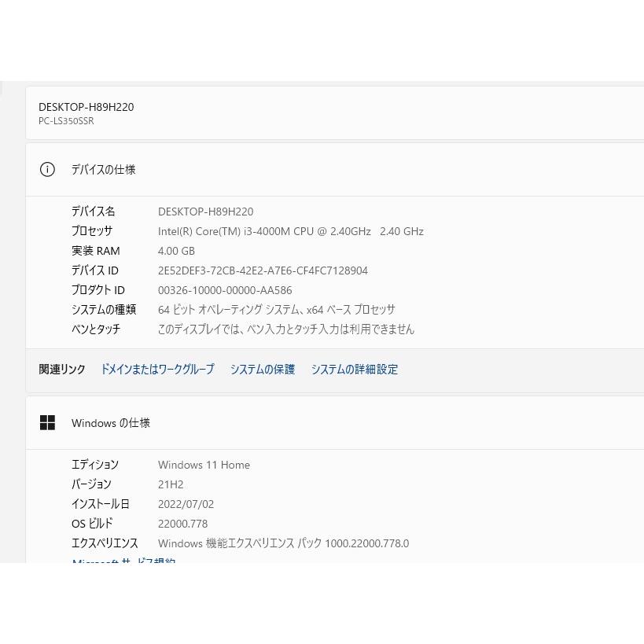Click the partially visible Microsoft サービス規約 link
Screen dimensions: 644x644
tap(123, 561)
